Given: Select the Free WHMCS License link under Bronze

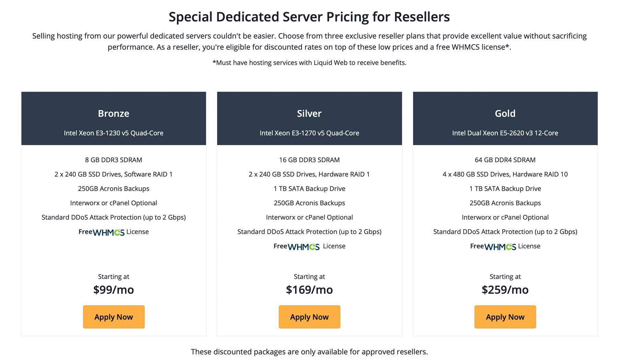Looking at the screenshot, I should [x=113, y=232].
